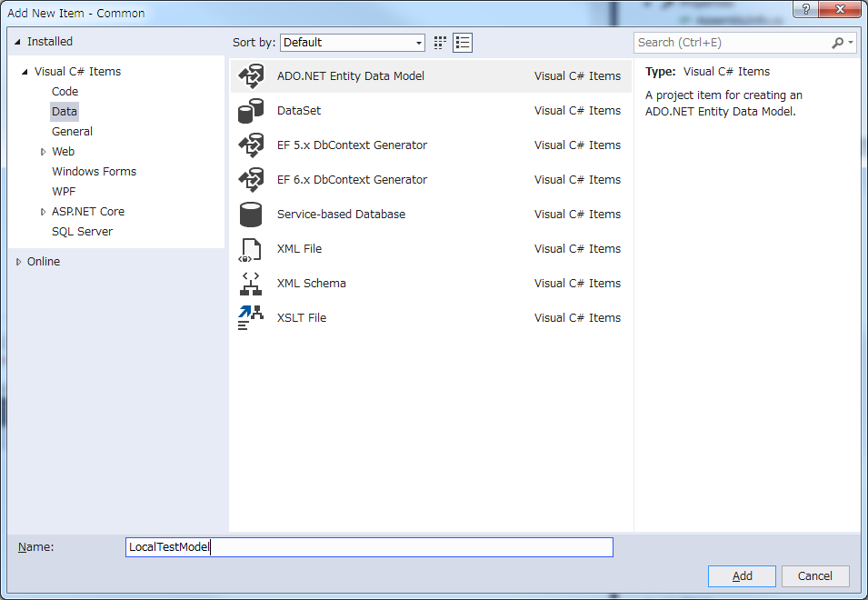Choose the XML File template icon
The width and height of the screenshot is (868, 600).
point(250,249)
